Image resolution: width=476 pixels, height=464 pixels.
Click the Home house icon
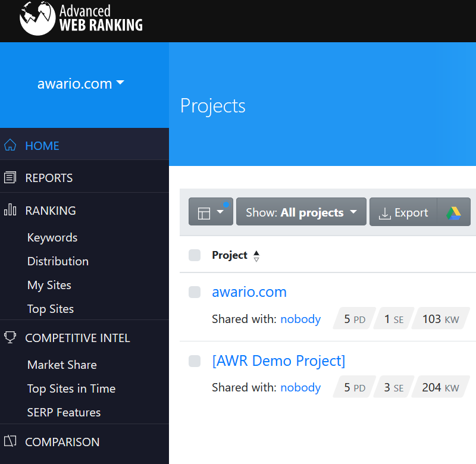[x=10, y=145]
